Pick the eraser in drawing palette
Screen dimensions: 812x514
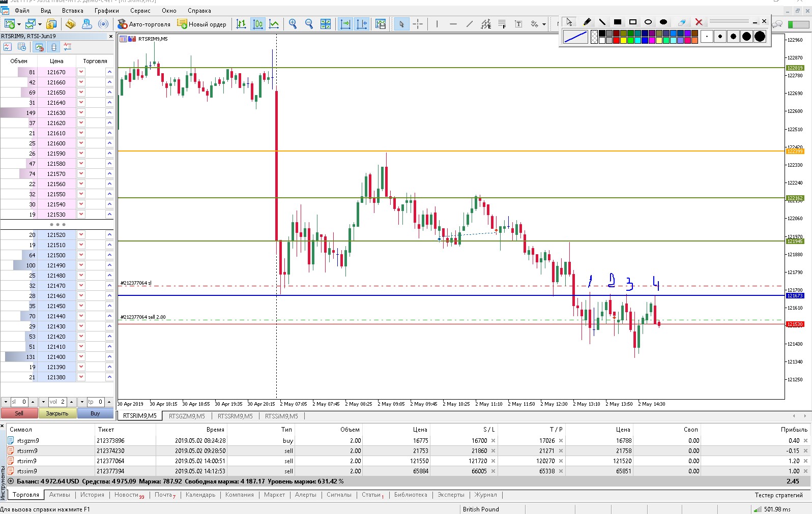point(682,22)
